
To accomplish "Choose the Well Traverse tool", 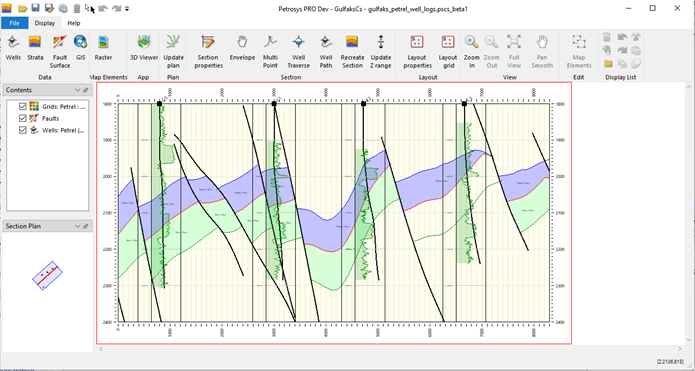I will point(298,52).
